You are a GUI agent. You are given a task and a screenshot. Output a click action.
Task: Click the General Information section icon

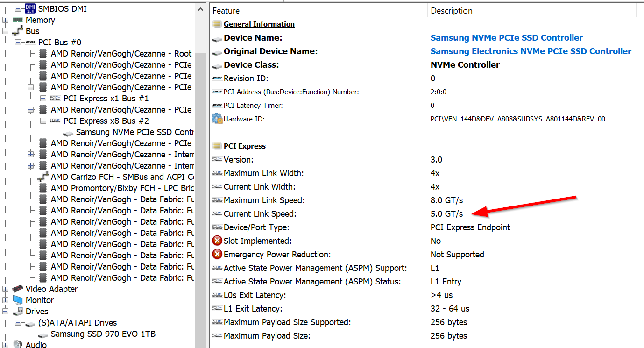tap(217, 24)
